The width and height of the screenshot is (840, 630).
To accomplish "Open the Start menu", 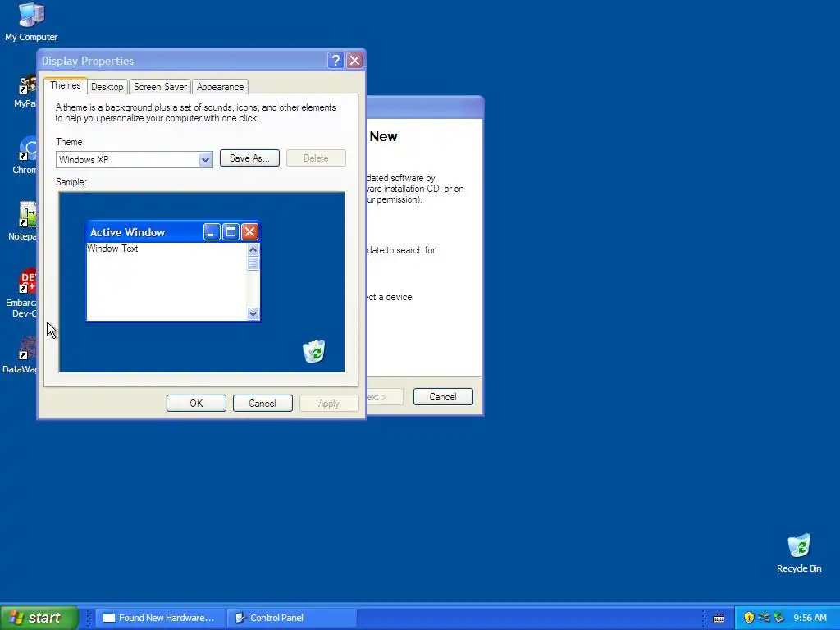I will [39, 618].
